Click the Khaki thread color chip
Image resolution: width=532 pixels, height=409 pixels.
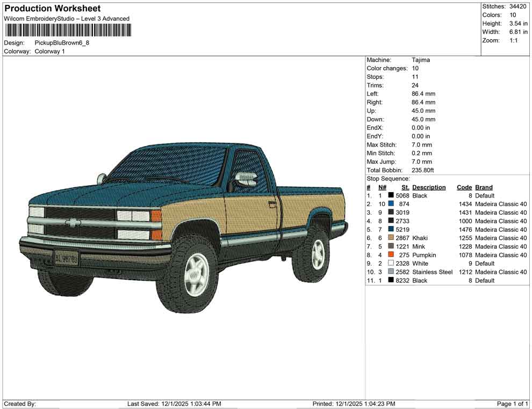[391, 238]
